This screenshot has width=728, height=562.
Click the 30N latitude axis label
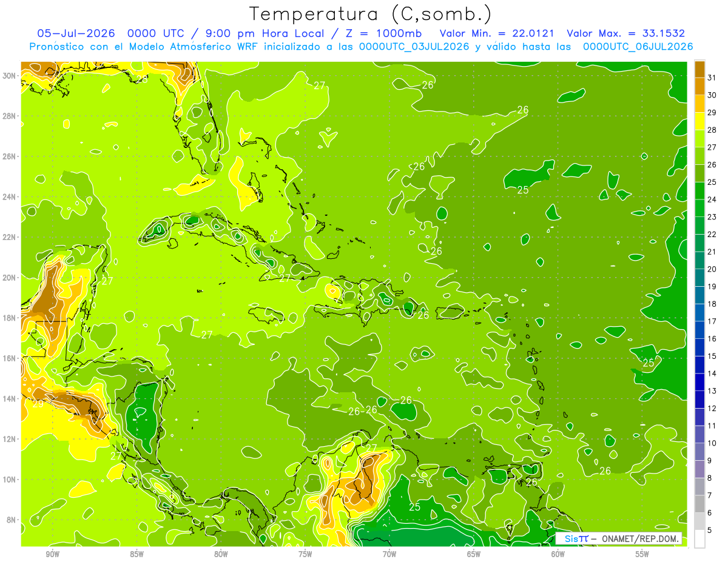click(x=10, y=75)
